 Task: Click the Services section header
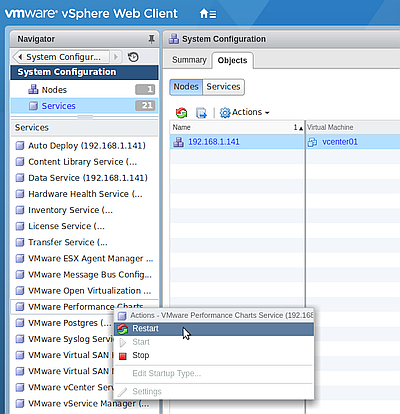tap(84, 128)
